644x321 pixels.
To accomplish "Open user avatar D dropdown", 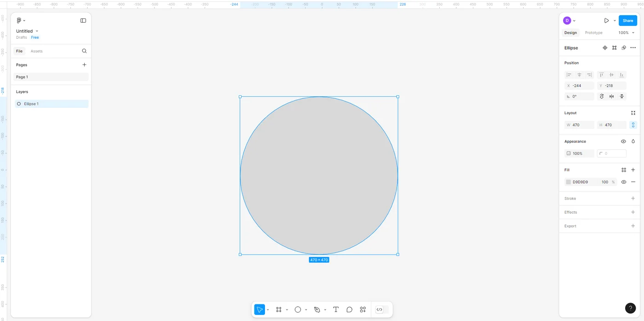I will (x=569, y=21).
